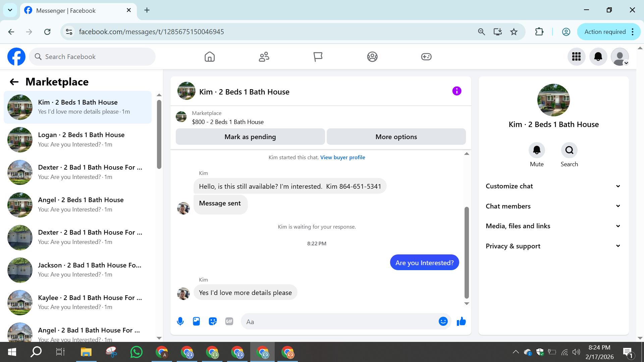
Task: Open the View buyer profile link
Action: [342, 157]
